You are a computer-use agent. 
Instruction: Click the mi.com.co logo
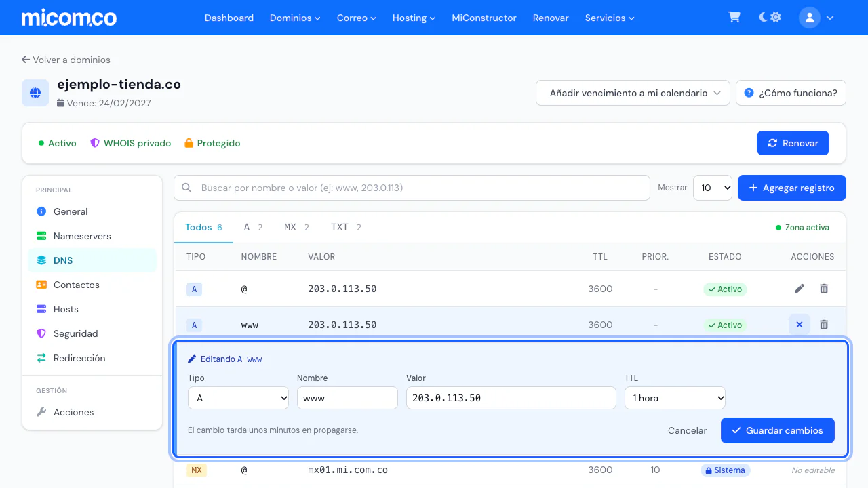(69, 18)
